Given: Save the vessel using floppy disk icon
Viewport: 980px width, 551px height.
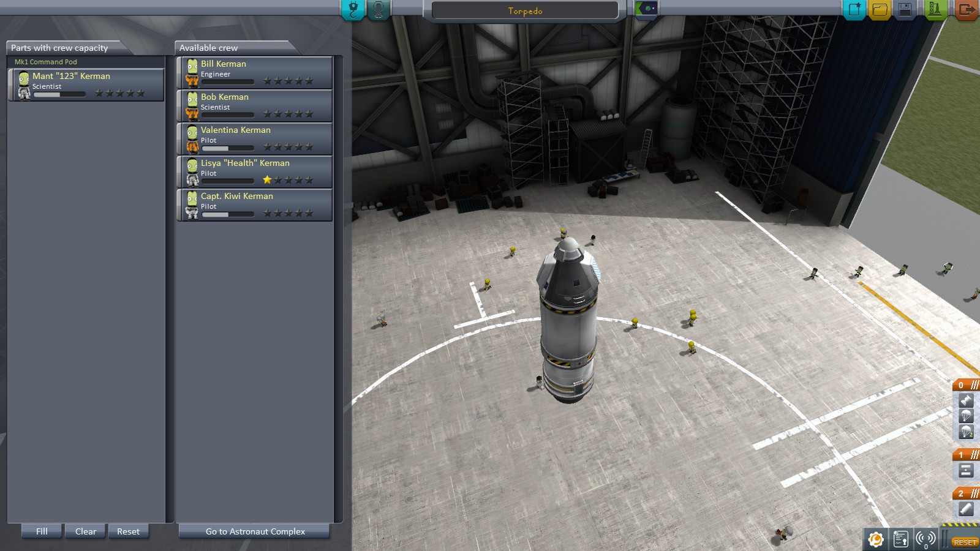Looking at the screenshot, I should pos(905,10).
